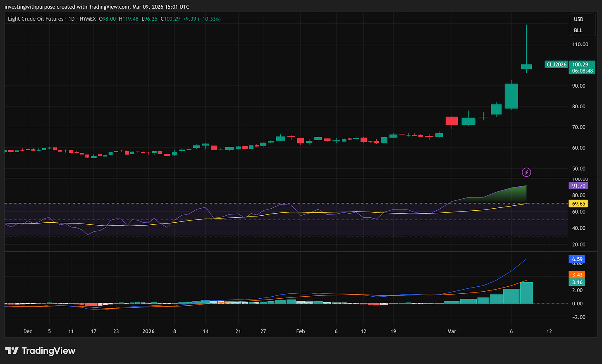Click the orange signal 3.43 label

(x=577, y=275)
